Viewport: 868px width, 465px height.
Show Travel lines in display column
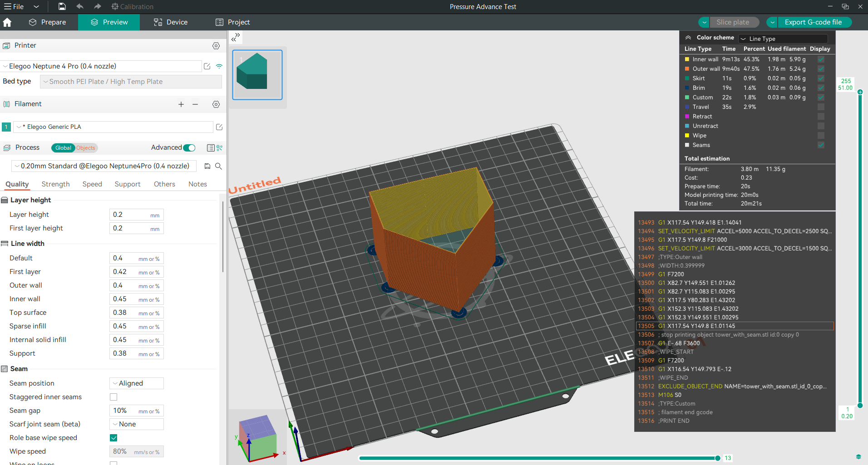(x=821, y=107)
